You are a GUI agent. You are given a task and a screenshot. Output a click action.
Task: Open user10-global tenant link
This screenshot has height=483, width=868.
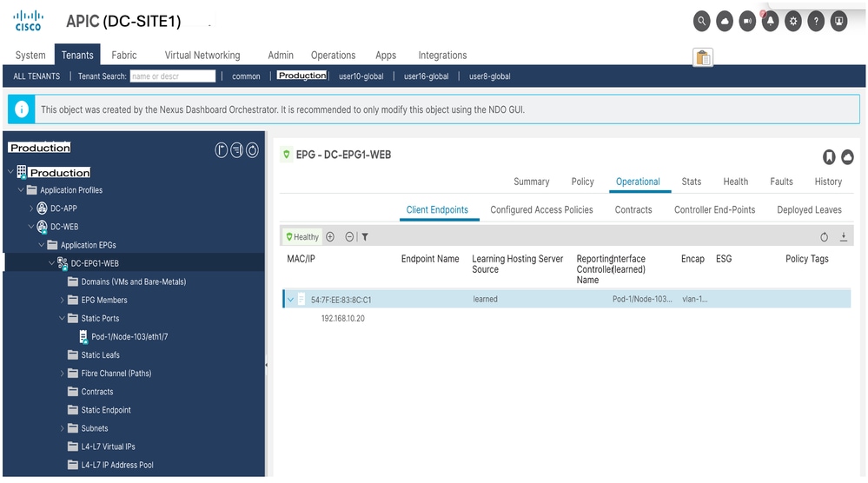coord(361,76)
